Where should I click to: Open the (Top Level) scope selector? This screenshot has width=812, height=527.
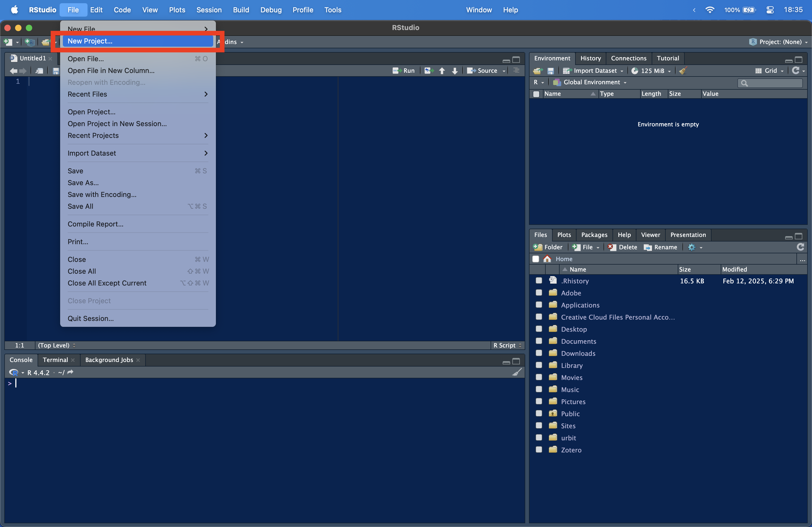(57, 345)
